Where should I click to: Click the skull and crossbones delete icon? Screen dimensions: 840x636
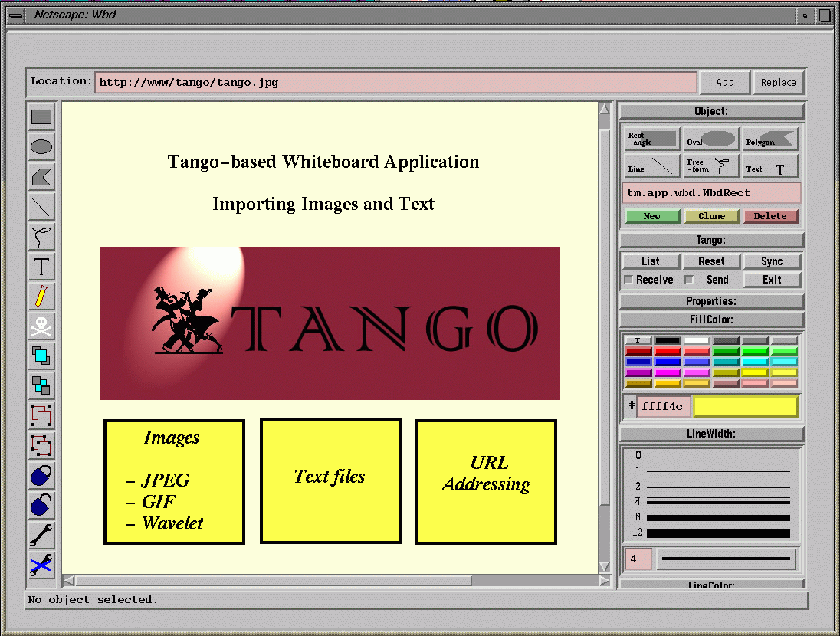pyautogui.click(x=41, y=326)
